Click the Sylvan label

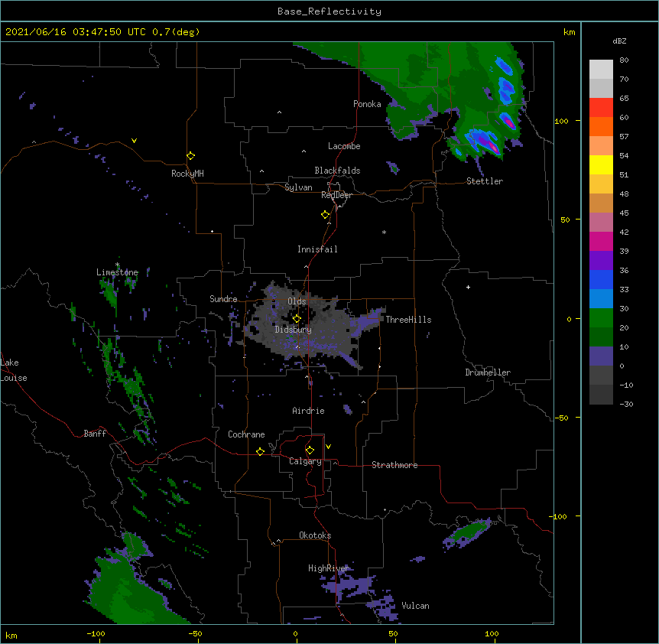tap(298, 187)
